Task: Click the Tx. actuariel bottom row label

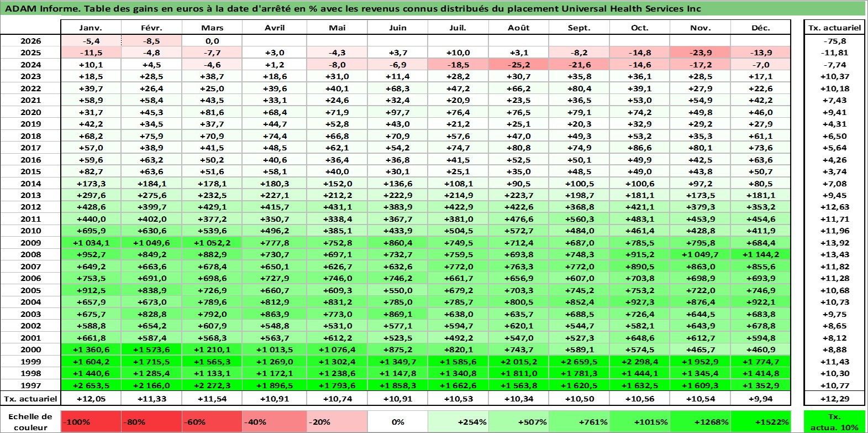Action: 30,399
